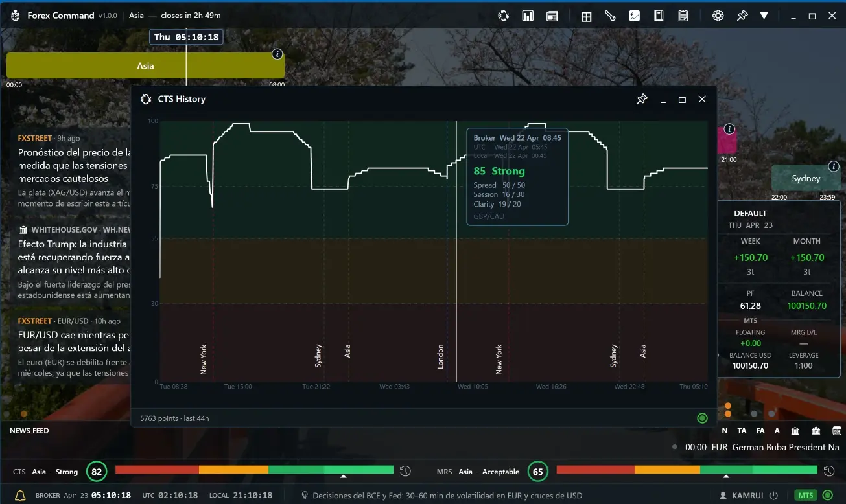Pin the CTS History window
846x504 pixels.
[x=642, y=99]
